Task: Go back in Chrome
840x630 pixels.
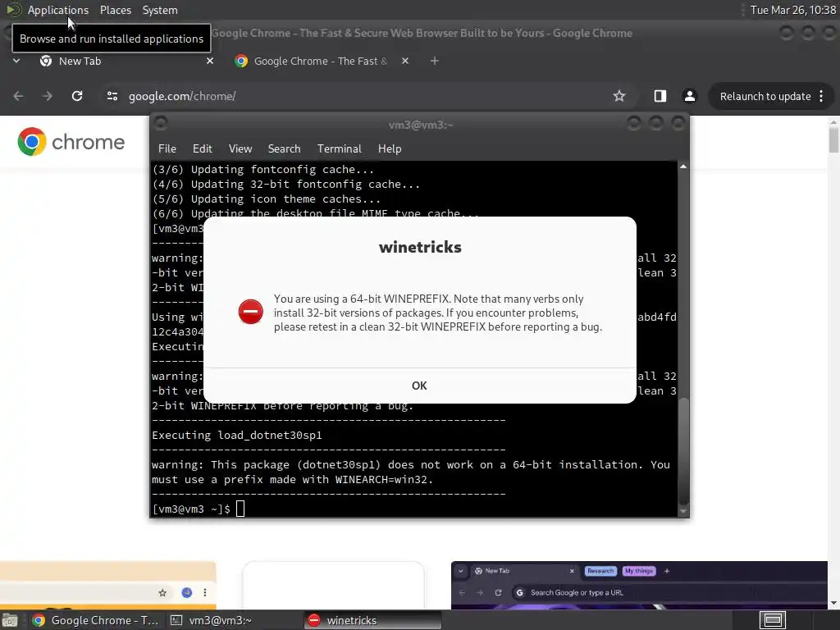Action: pos(18,97)
